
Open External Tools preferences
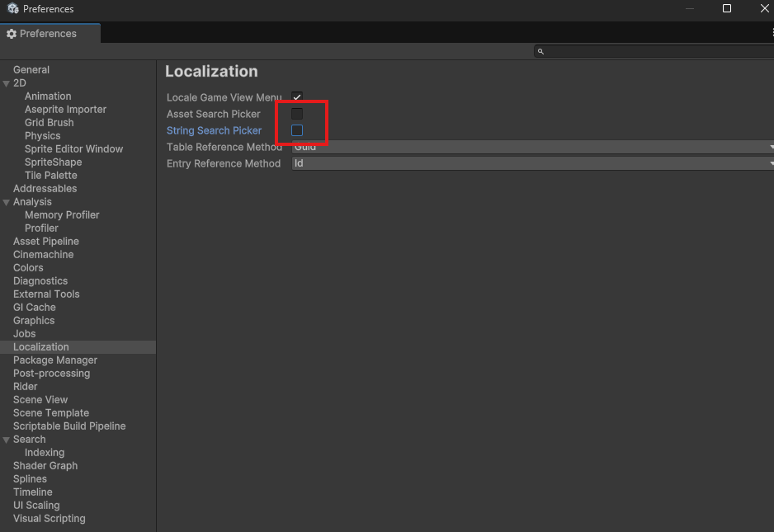click(x=46, y=294)
